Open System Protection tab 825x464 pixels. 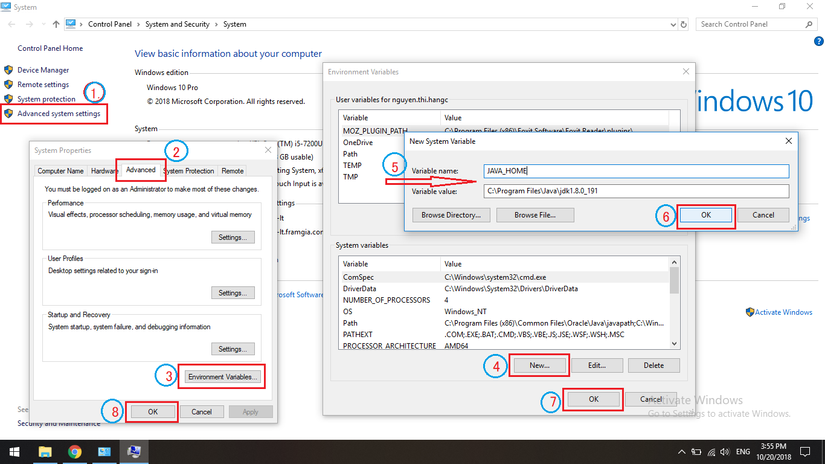(x=189, y=171)
